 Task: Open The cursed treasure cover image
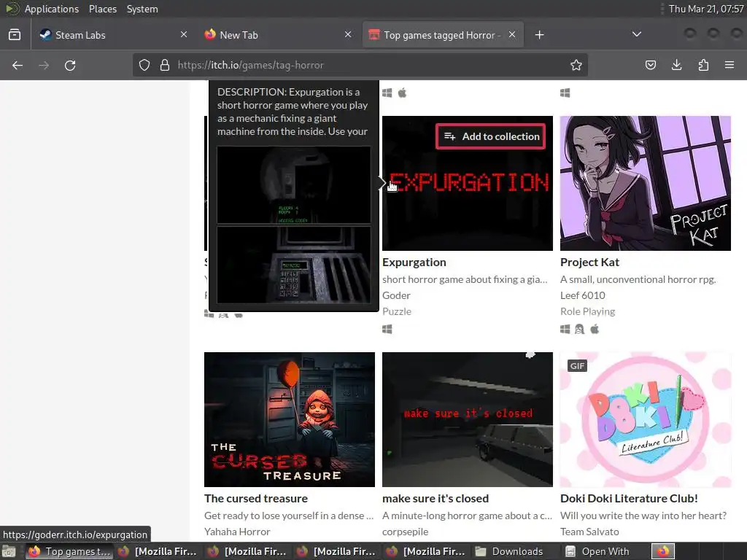pyautogui.click(x=290, y=419)
